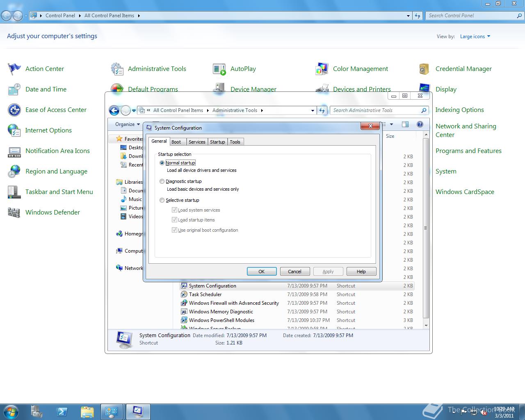The width and height of the screenshot is (525, 420).
Task: Expand the recent pages dropdown in Administrative Tools
Action: (x=134, y=110)
